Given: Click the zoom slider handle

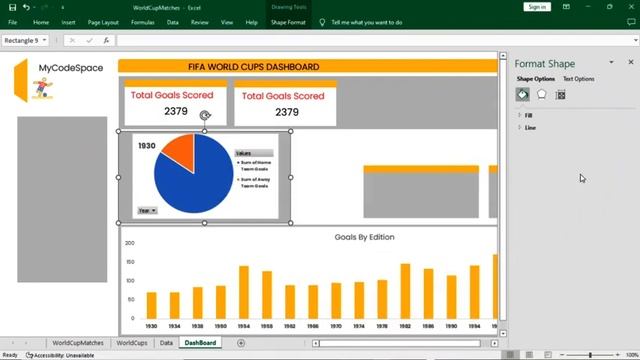Looking at the screenshot, I should 590,355.
